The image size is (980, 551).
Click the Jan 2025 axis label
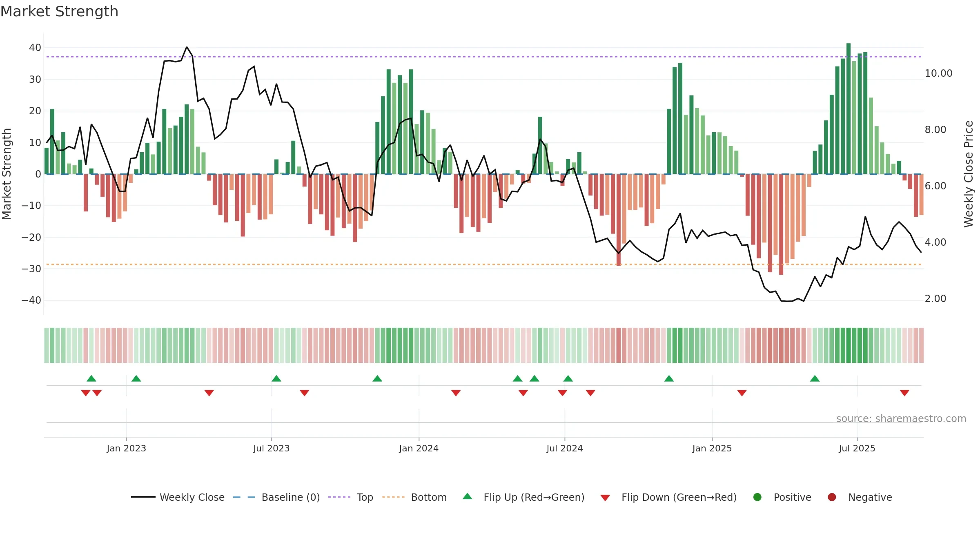(x=712, y=448)
